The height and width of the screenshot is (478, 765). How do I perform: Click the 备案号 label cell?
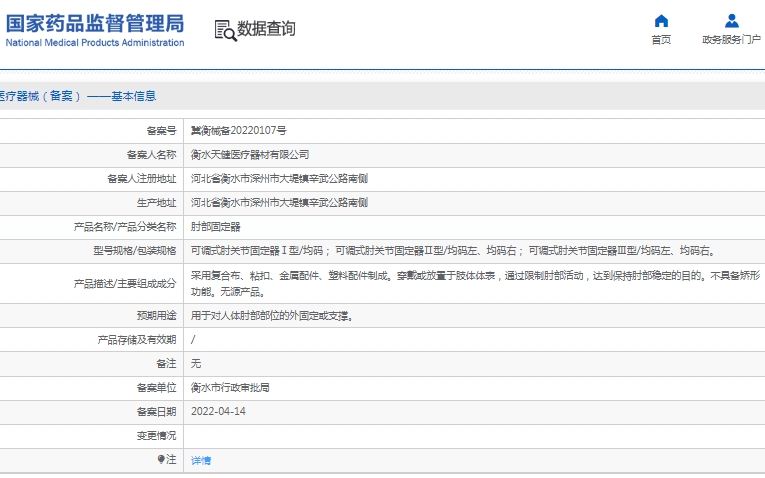coord(92,131)
